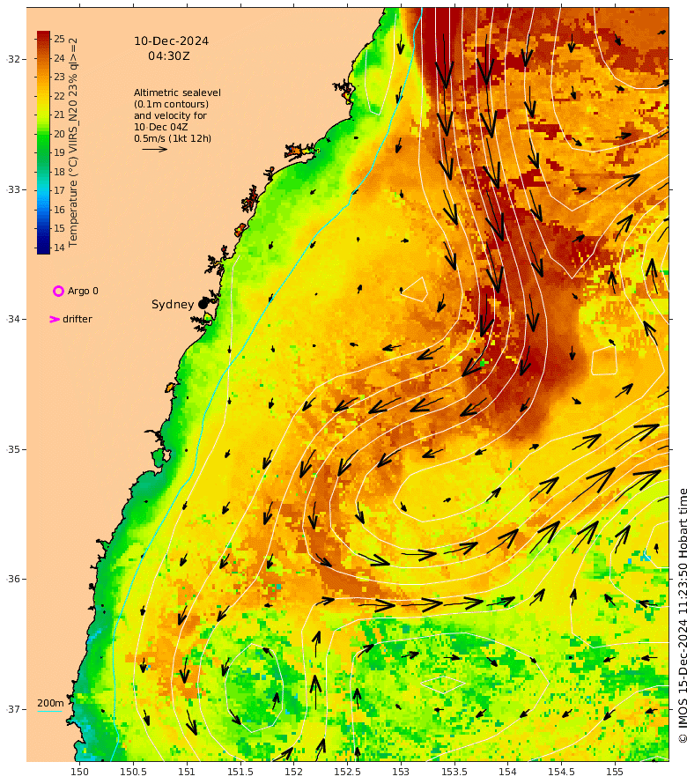The height and width of the screenshot is (784, 687).
Task: Click the 153.5 longitude axis label
Action: pos(454,772)
